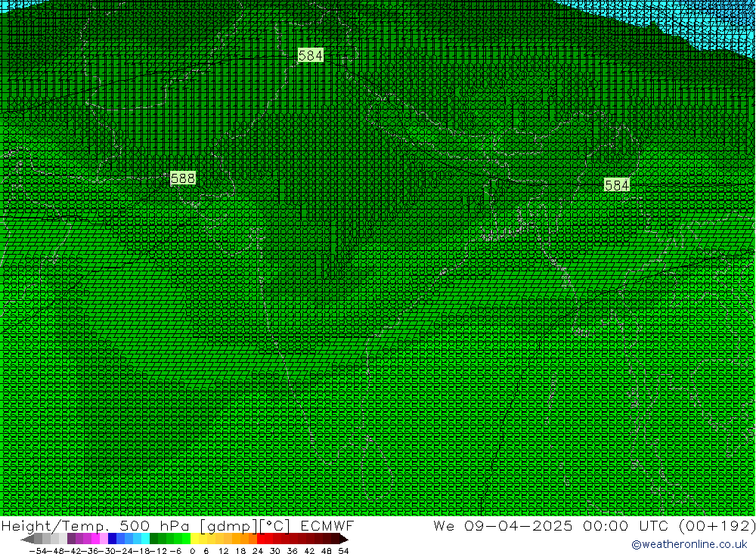The image size is (756, 554).
Task: Select the dark green legend swatch above -12
Action: (153, 538)
